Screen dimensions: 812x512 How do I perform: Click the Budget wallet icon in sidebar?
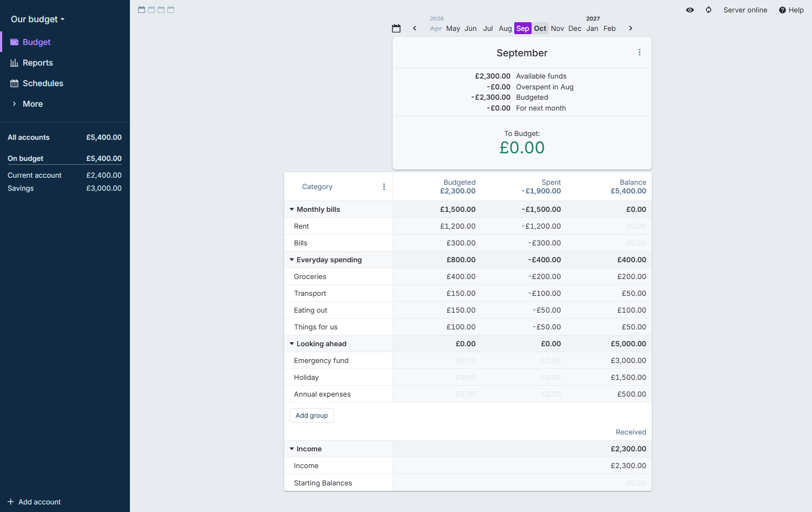click(15, 42)
